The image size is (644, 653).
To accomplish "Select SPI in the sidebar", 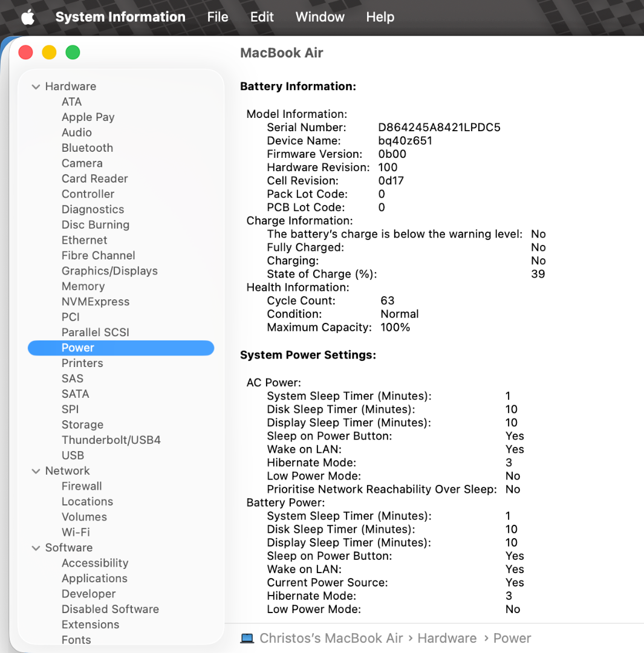I will 70,410.
